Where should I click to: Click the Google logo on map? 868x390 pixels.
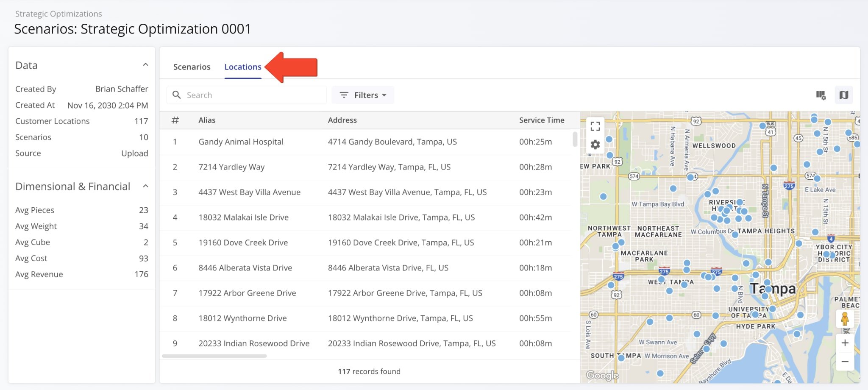(602, 375)
